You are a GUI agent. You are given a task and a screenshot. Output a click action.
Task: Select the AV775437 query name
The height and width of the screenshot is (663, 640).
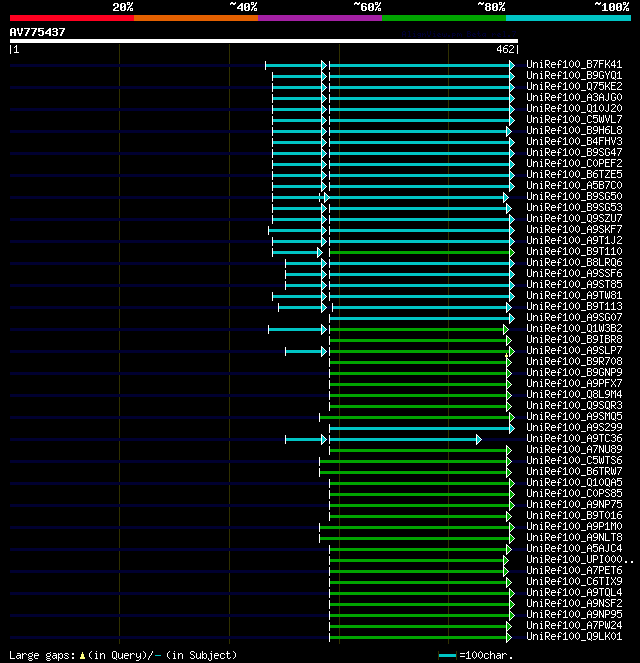click(x=37, y=32)
